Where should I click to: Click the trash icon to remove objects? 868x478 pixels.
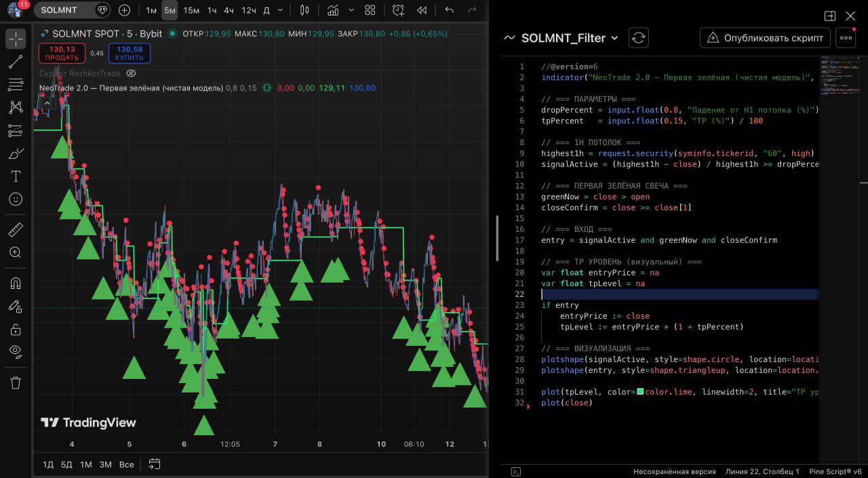coord(16,383)
